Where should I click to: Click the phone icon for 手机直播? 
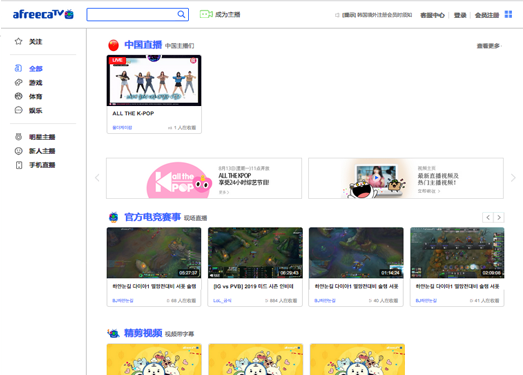[x=19, y=165]
